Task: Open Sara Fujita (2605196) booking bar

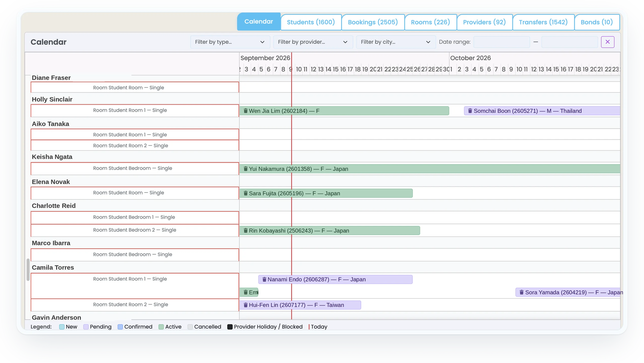Action: coord(326,193)
